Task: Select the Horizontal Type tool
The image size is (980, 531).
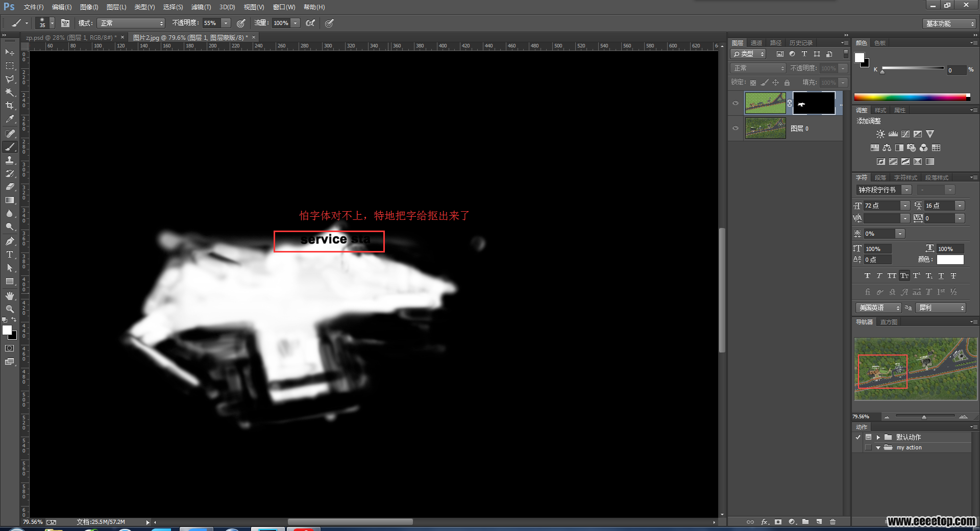Action: tap(10, 254)
